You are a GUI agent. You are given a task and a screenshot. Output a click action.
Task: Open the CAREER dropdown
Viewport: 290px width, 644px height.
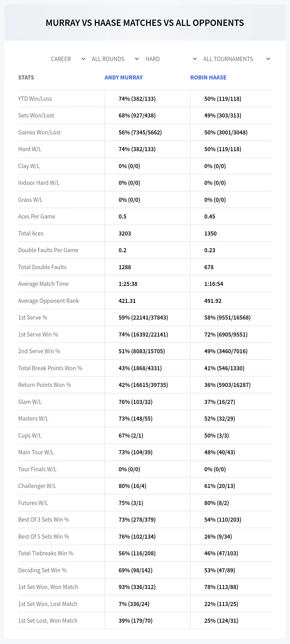point(68,59)
